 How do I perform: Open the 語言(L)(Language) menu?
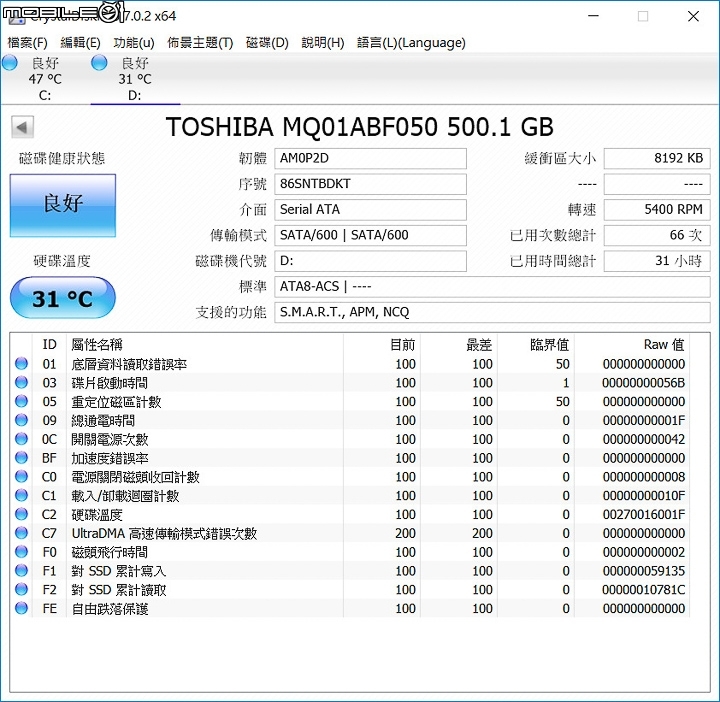(x=411, y=43)
